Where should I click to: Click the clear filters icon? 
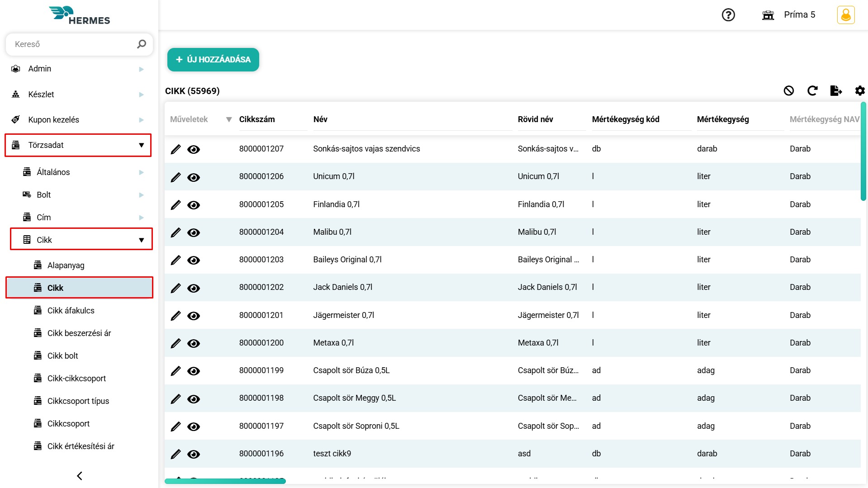click(x=788, y=91)
